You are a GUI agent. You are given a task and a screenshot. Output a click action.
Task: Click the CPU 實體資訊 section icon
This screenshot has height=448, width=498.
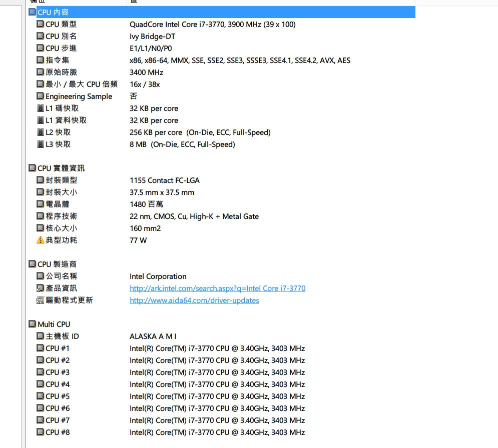pyautogui.click(x=33, y=168)
